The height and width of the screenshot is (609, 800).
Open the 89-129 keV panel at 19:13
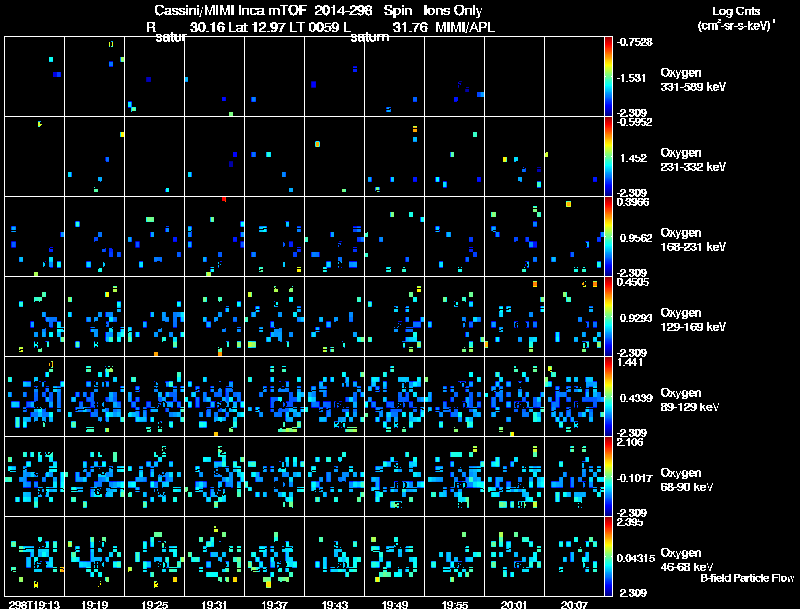(x=35, y=396)
